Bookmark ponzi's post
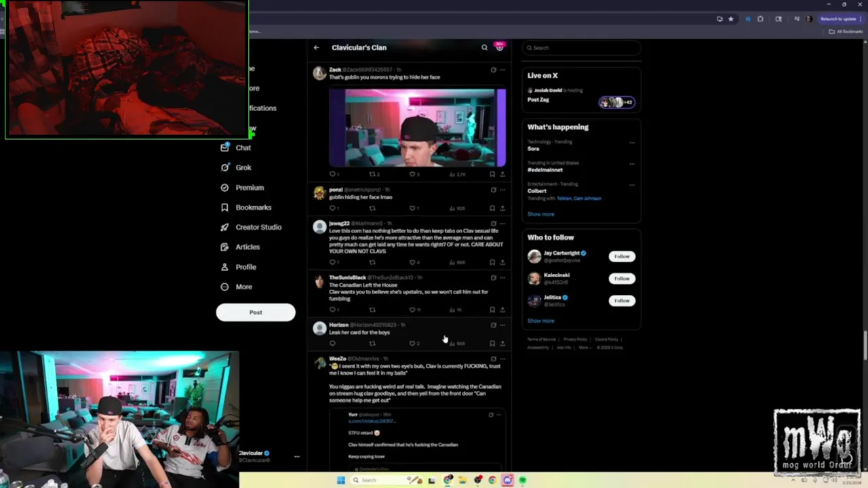868x488 pixels. [x=492, y=208]
